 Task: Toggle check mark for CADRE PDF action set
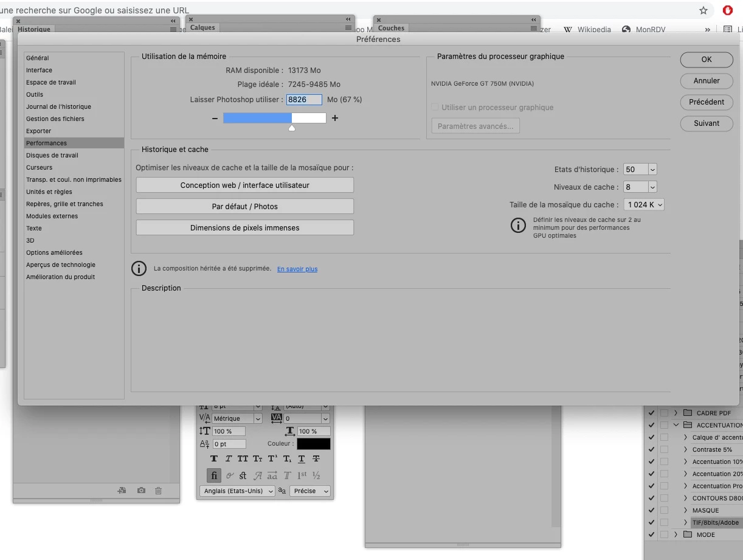pyautogui.click(x=652, y=413)
